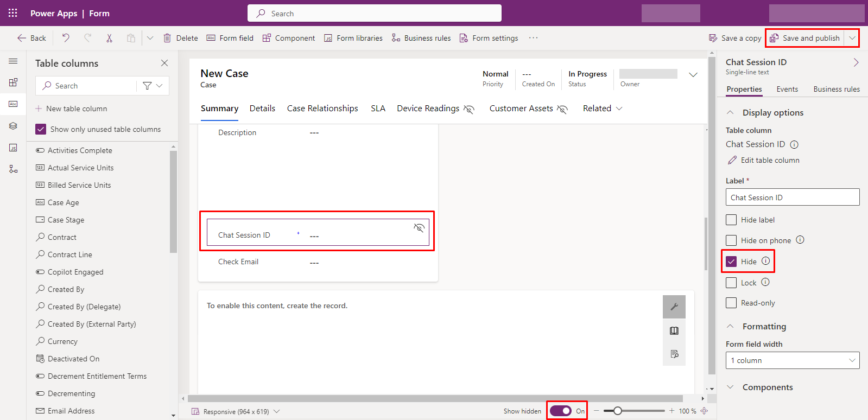This screenshot has width=868, height=420.
Task: Open Form settings
Action: 489,38
